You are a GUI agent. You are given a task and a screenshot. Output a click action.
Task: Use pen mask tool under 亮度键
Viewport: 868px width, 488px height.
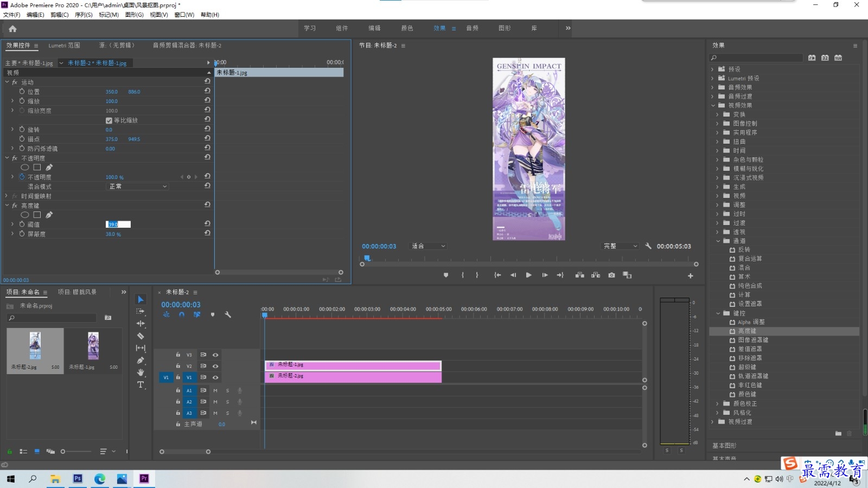click(49, 215)
